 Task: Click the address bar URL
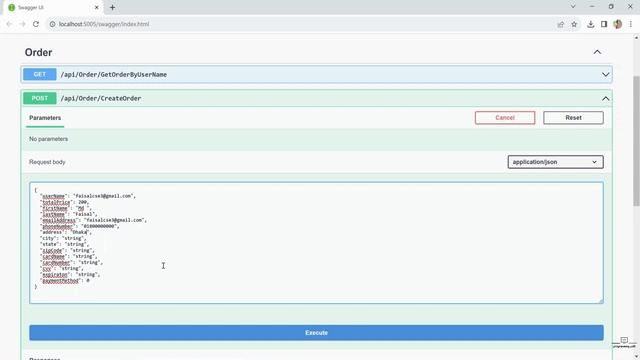pyautogui.click(x=104, y=24)
